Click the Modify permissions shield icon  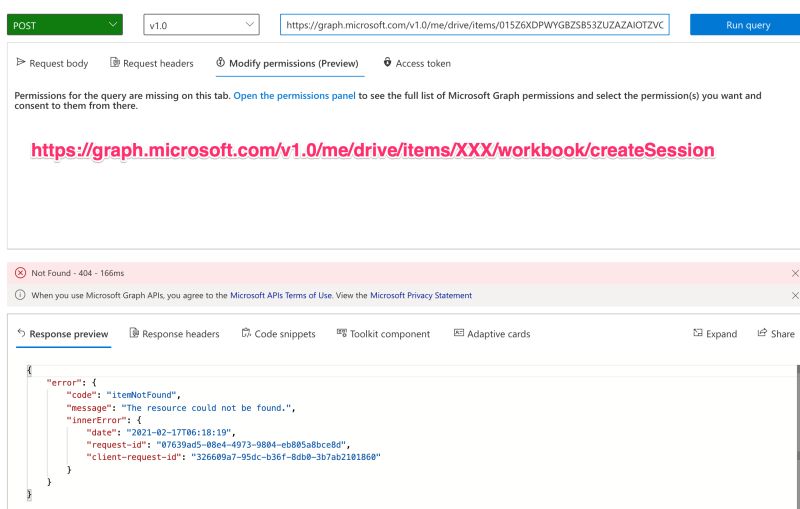pyautogui.click(x=220, y=62)
